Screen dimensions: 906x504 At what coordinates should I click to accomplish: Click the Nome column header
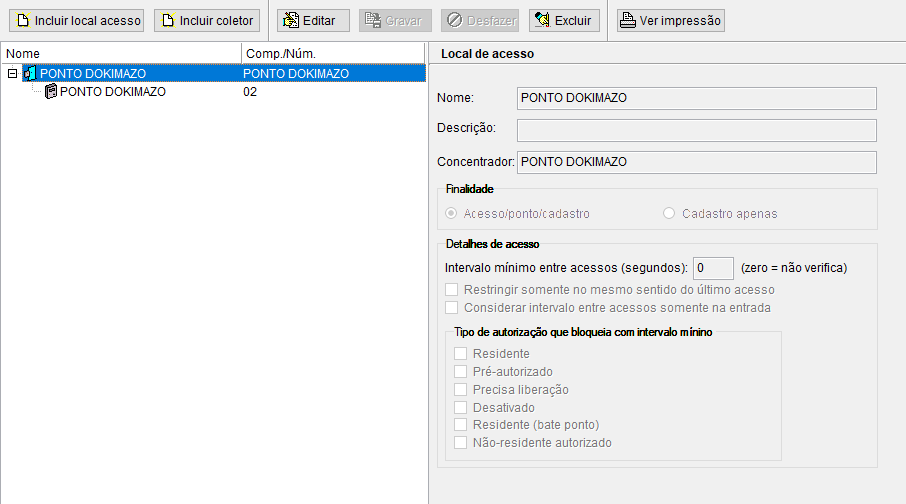tap(120, 52)
